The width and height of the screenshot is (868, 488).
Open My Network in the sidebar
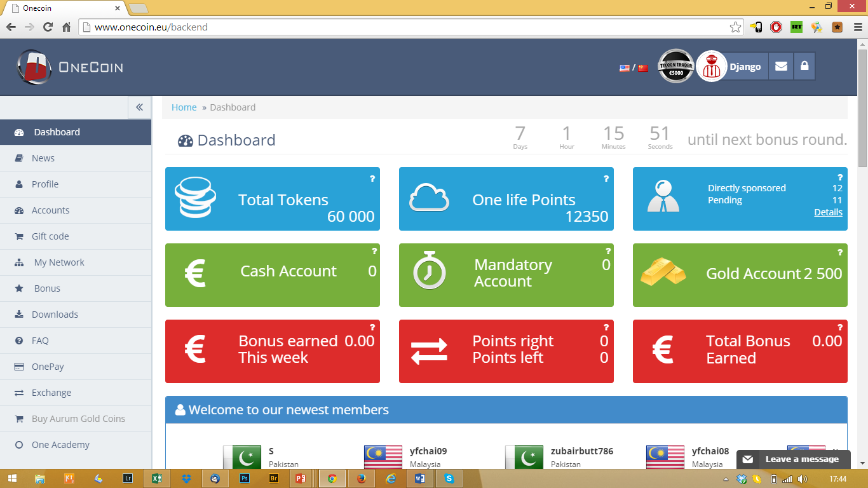click(x=76, y=262)
